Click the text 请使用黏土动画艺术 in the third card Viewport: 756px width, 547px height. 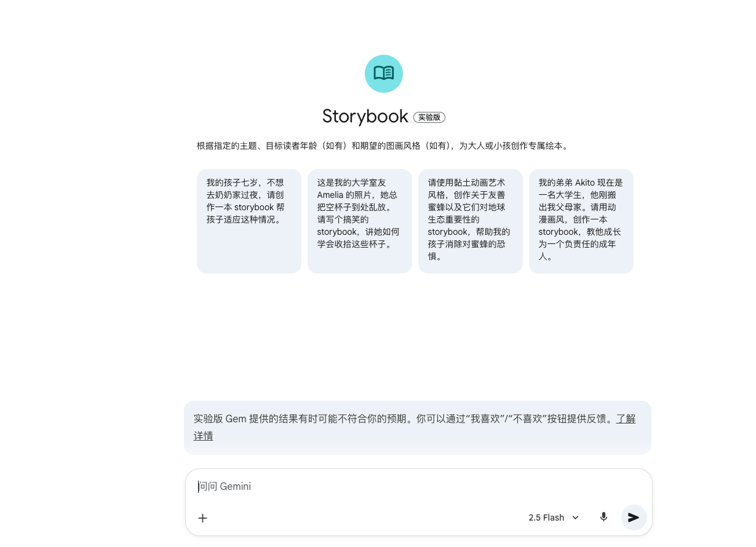(x=466, y=183)
